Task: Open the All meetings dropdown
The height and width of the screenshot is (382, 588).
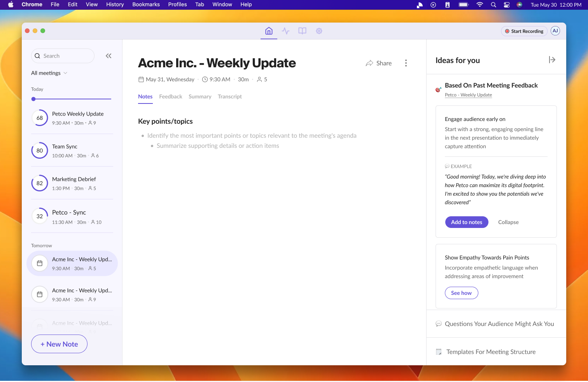Action: [x=49, y=73]
